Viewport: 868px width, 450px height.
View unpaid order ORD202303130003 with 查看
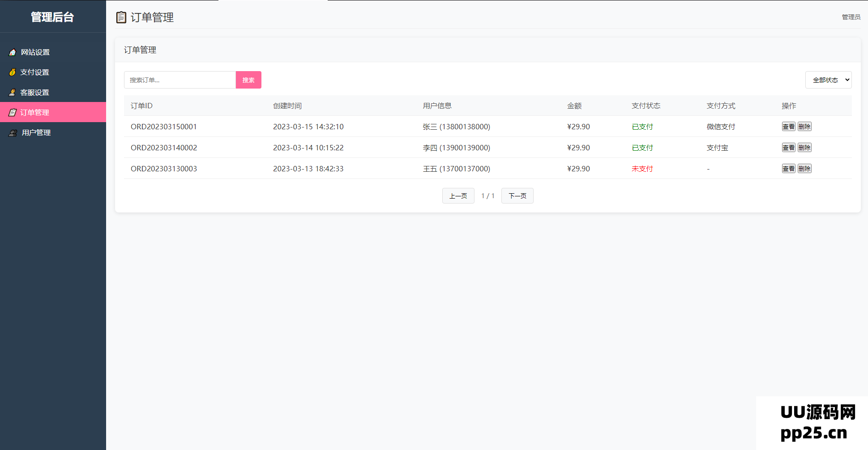(788, 169)
